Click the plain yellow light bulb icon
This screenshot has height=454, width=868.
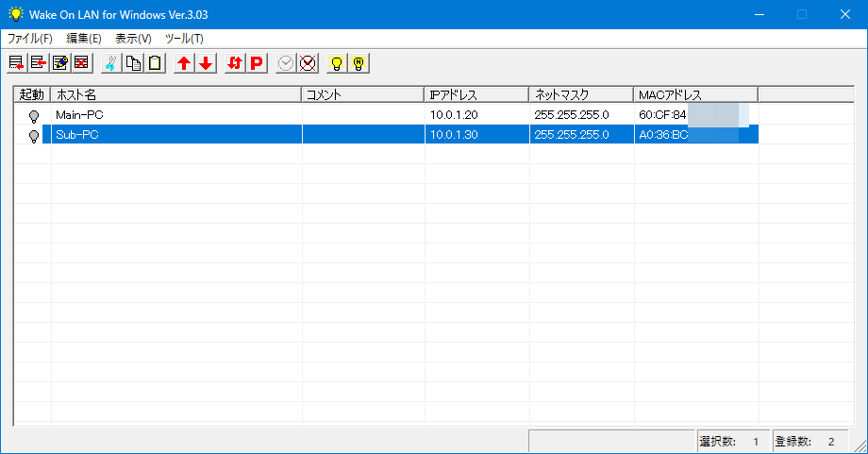336,63
